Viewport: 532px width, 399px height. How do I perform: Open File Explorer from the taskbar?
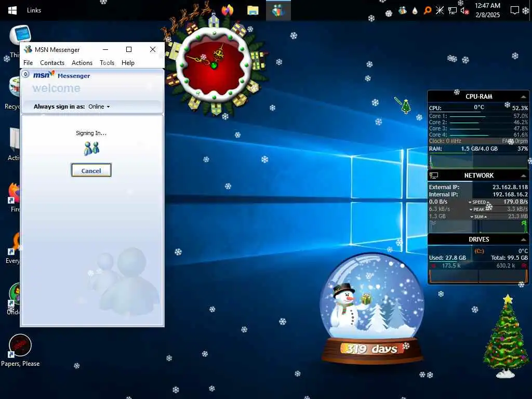[253, 10]
